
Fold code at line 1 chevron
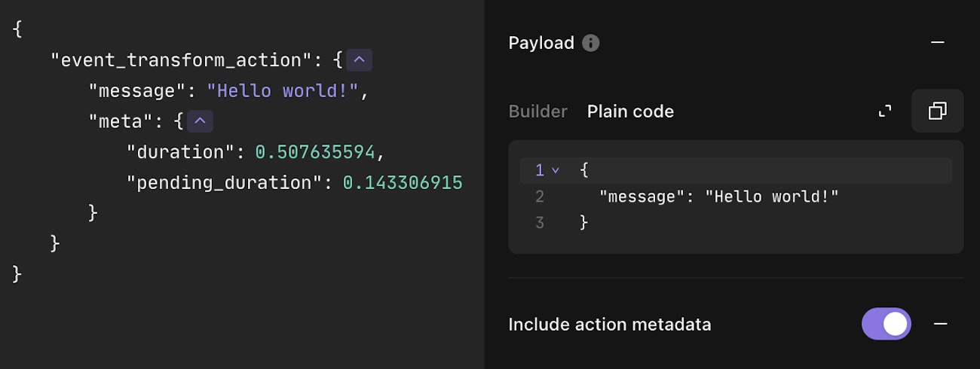(x=556, y=171)
